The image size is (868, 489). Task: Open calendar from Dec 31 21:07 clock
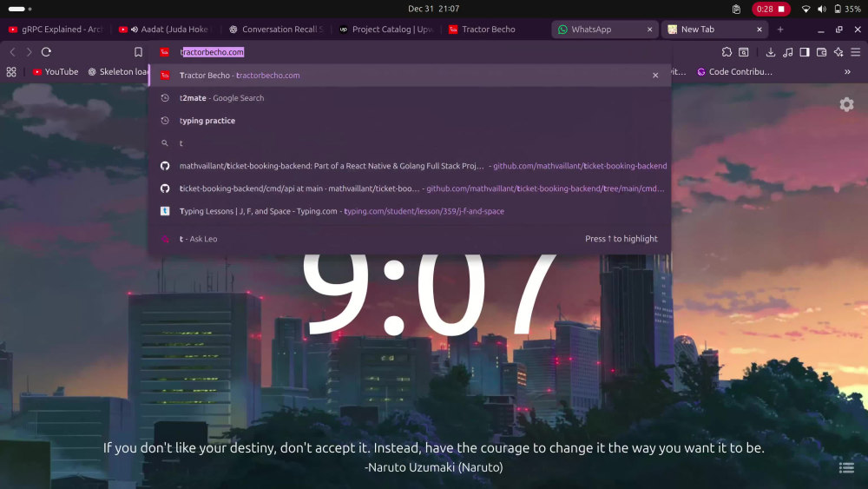pos(433,9)
